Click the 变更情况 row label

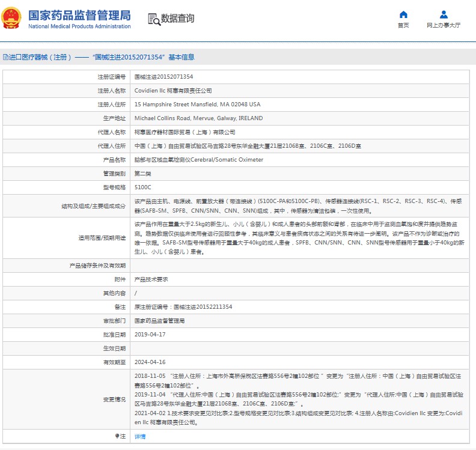tap(114, 400)
